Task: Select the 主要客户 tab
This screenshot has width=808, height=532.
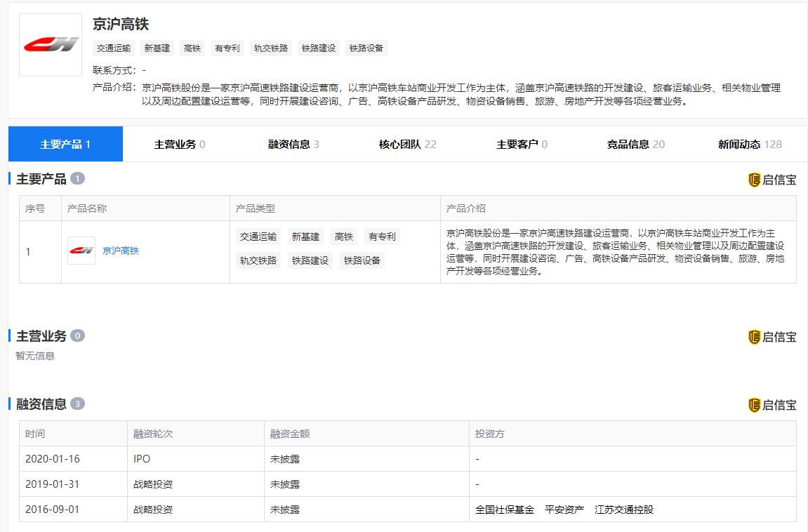Action: tap(522, 144)
